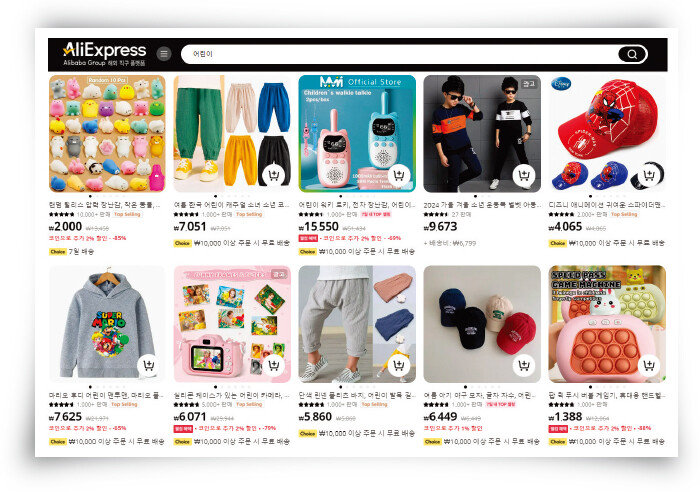Open the squishy toys product image

tap(107, 133)
